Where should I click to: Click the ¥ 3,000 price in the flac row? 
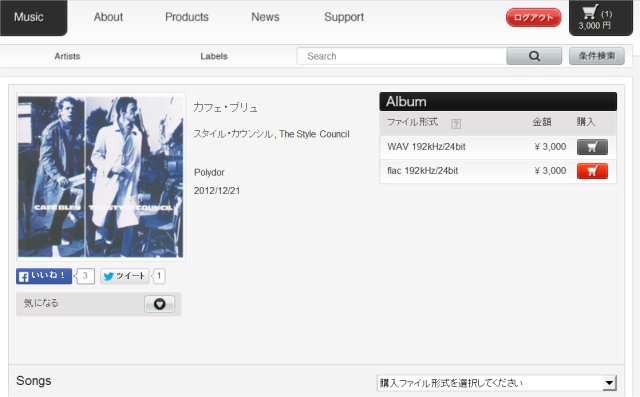coord(550,171)
